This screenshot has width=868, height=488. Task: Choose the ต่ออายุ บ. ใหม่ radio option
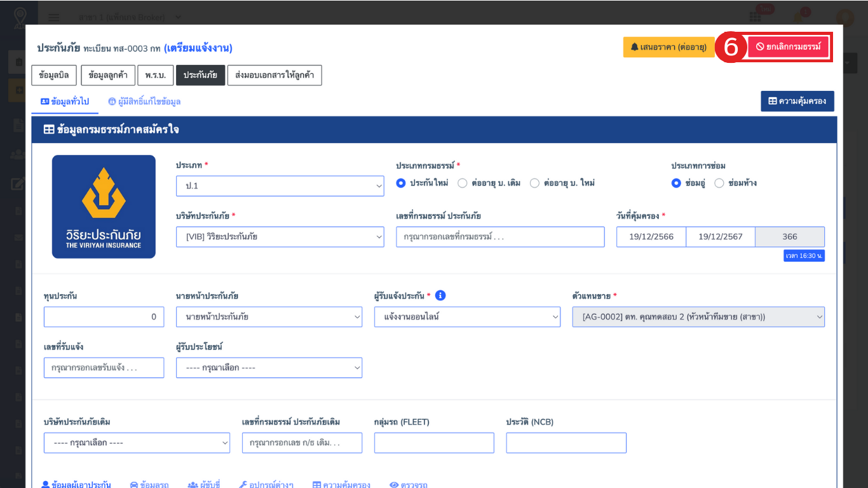[x=535, y=183]
